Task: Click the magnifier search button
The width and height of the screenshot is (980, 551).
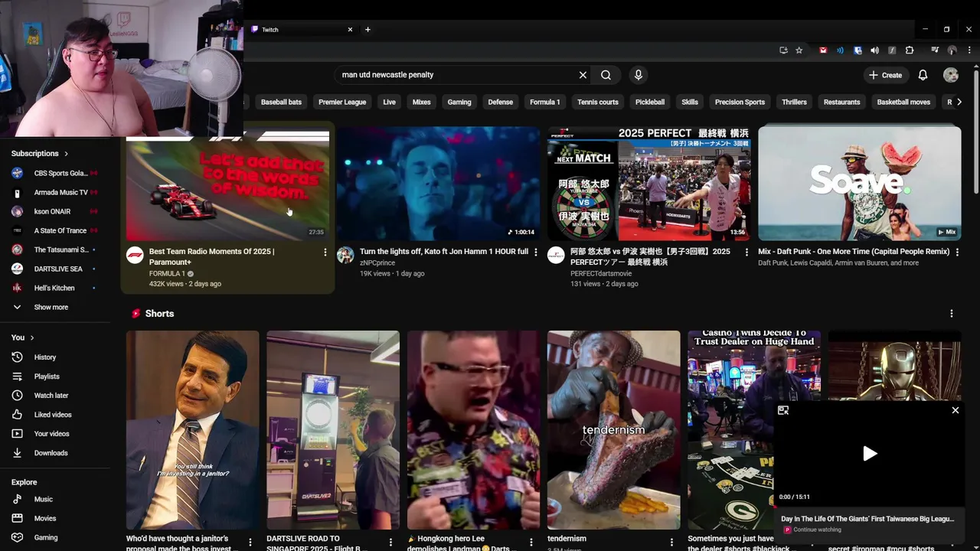Action: pos(606,75)
